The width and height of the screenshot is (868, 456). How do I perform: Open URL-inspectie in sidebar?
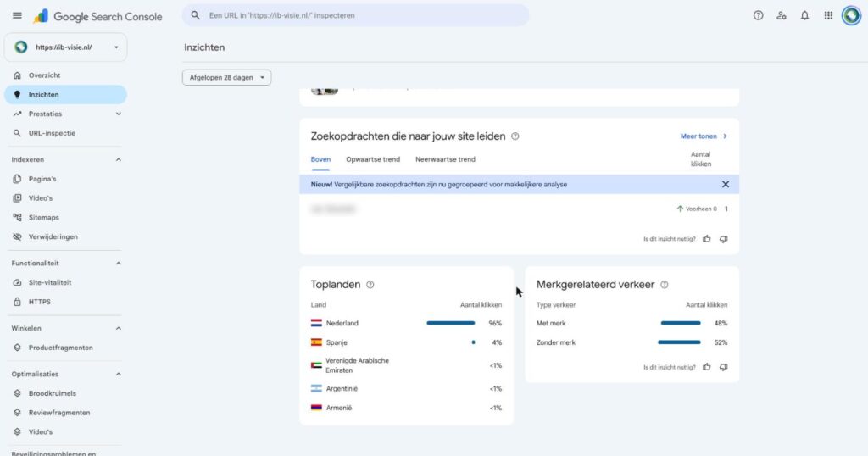(65, 133)
